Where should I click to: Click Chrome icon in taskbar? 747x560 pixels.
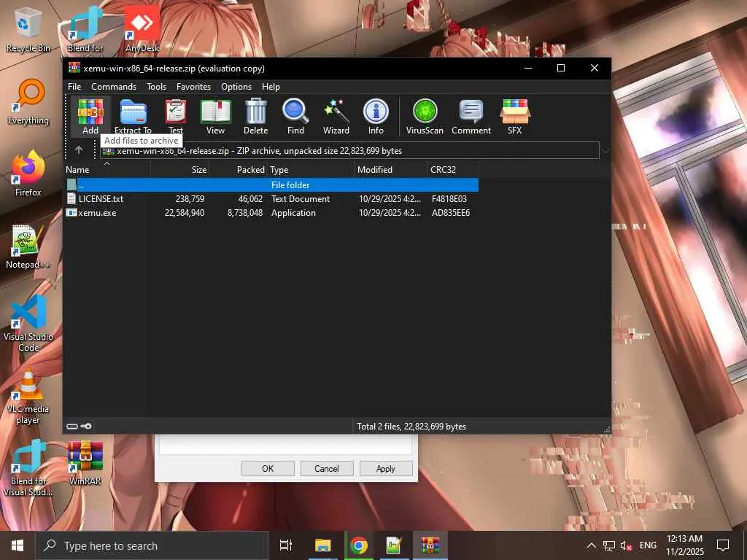coord(358,545)
